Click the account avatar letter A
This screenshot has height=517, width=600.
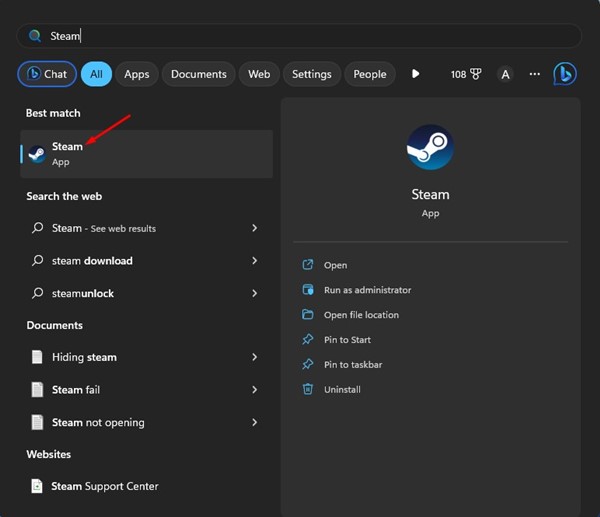505,74
